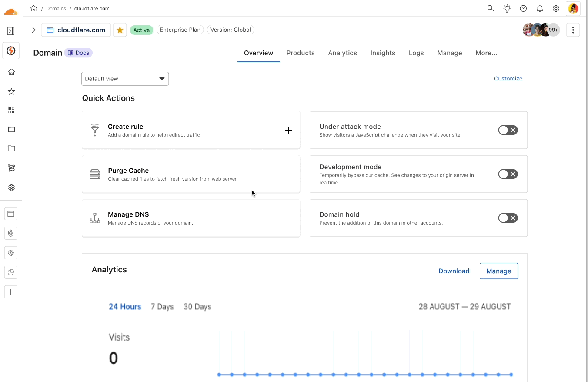The width and height of the screenshot is (588, 382).
Task: Open the Default view dropdown
Action: click(125, 79)
